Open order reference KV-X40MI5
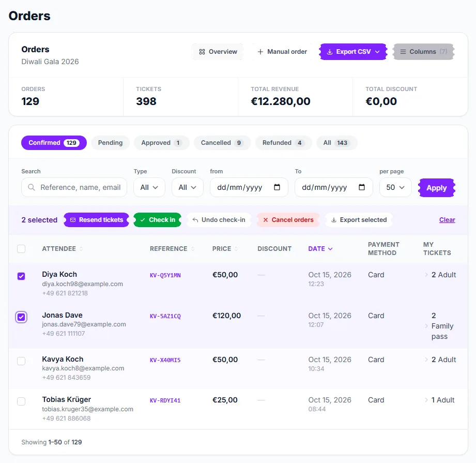The height and width of the screenshot is (463, 476). (x=165, y=360)
